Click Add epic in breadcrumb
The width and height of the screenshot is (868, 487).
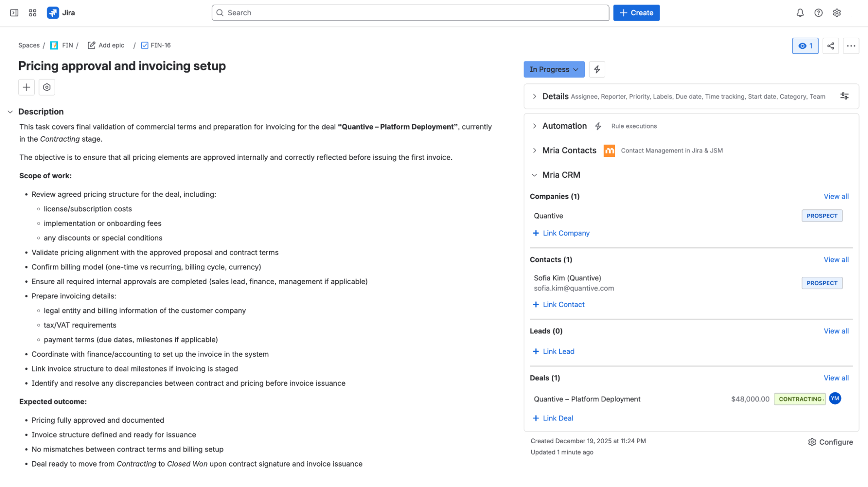(106, 45)
